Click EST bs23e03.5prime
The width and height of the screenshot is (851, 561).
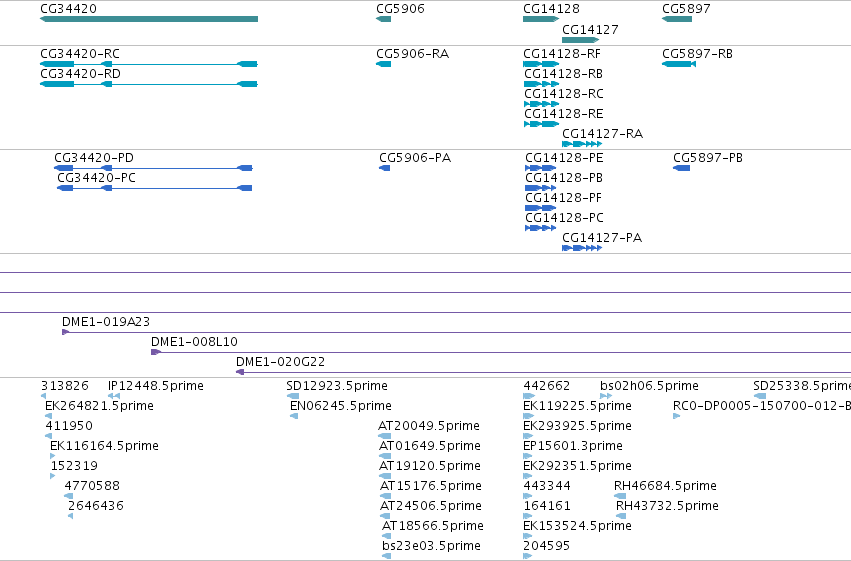[386, 556]
